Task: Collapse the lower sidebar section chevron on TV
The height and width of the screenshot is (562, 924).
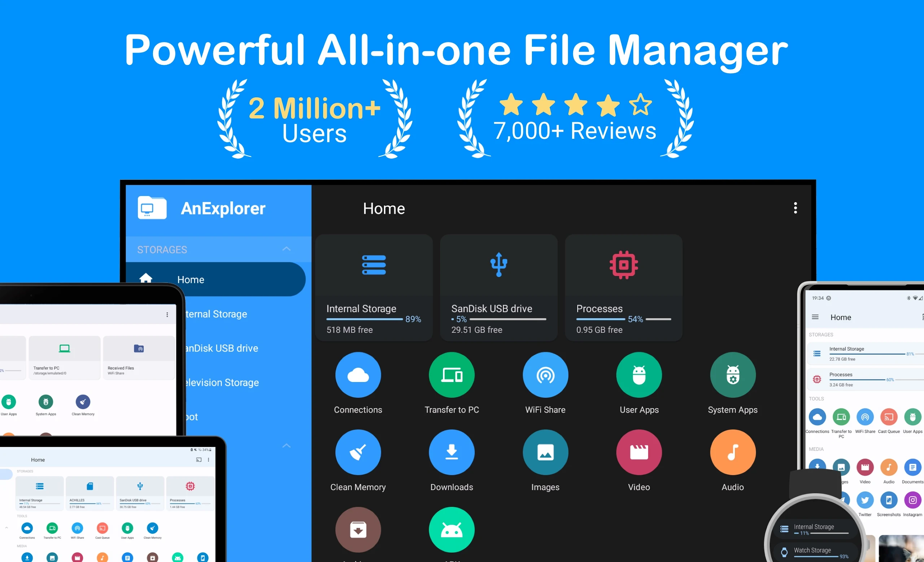Action: 287,445
